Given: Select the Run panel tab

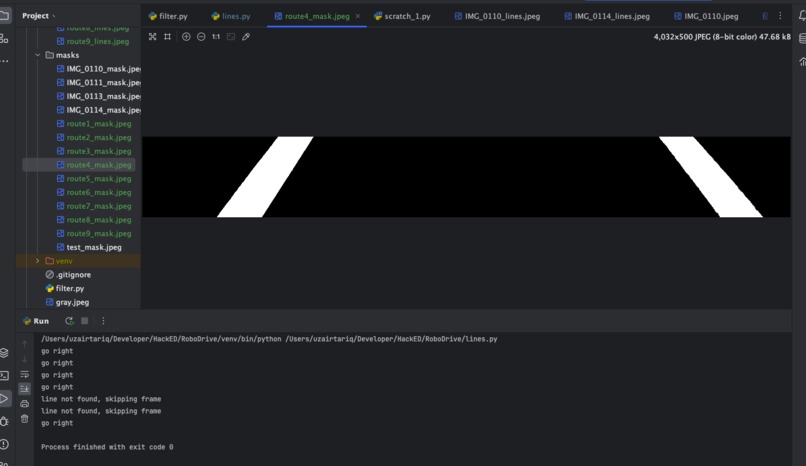Looking at the screenshot, I should click(x=36, y=321).
